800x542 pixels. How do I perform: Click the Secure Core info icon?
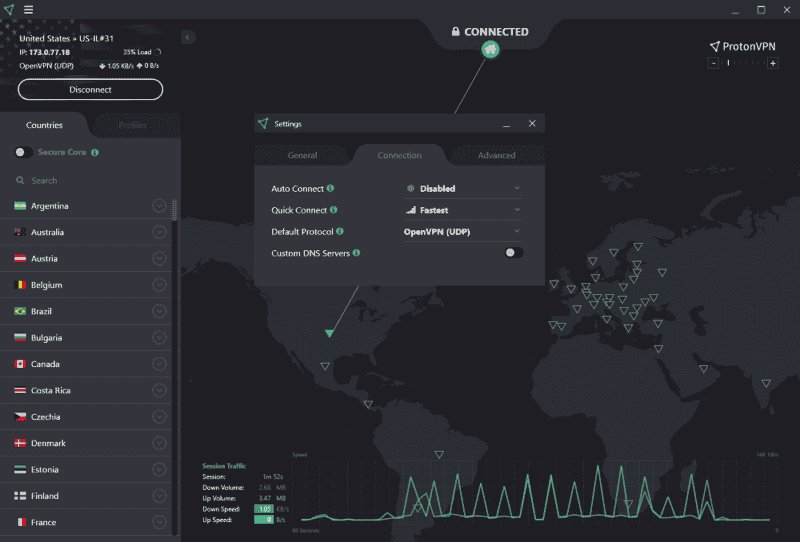click(x=95, y=152)
